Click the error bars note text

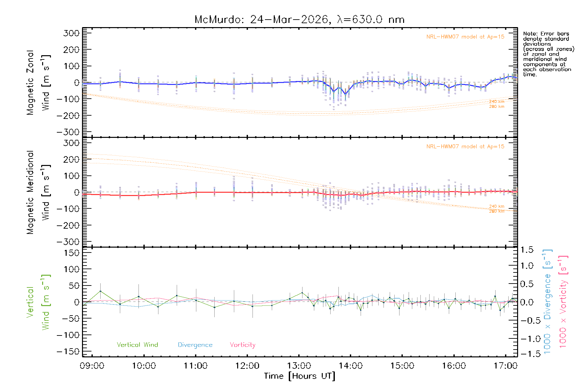click(548, 54)
